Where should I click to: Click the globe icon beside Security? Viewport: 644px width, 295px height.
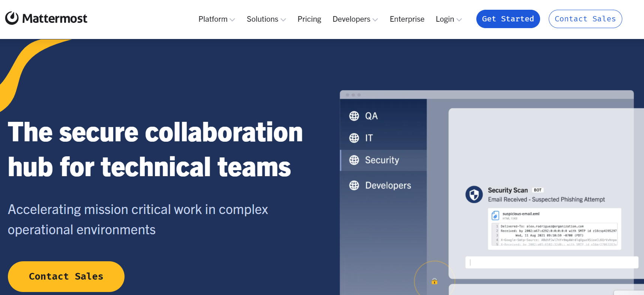[x=354, y=160]
